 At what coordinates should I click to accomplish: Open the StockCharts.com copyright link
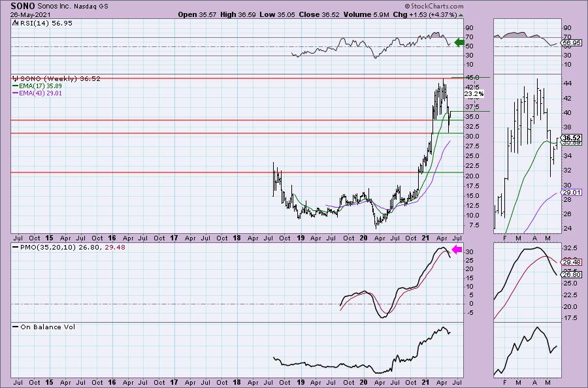point(434,6)
